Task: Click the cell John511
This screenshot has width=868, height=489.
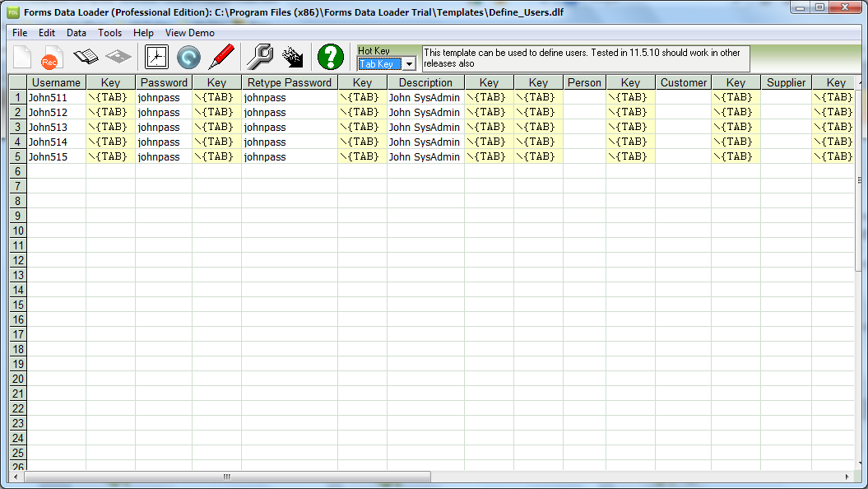Action: point(57,97)
